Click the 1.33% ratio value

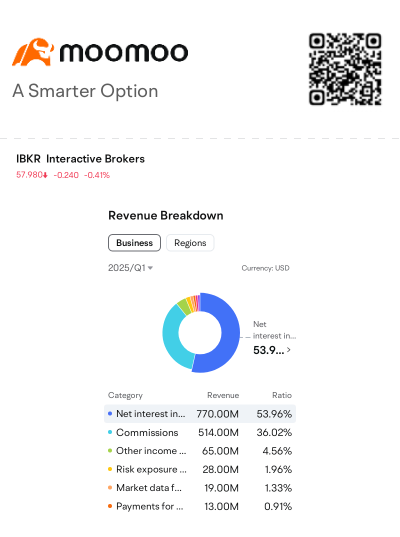pos(278,488)
